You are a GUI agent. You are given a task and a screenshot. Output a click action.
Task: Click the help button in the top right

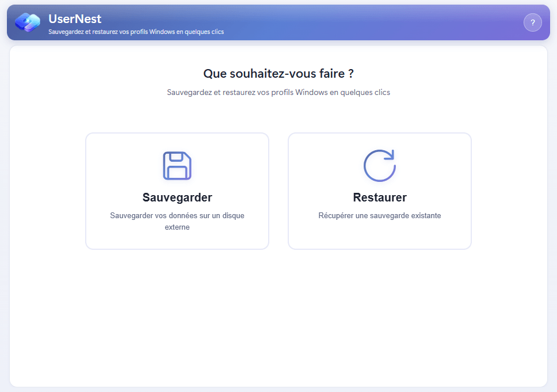pos(533,22)
